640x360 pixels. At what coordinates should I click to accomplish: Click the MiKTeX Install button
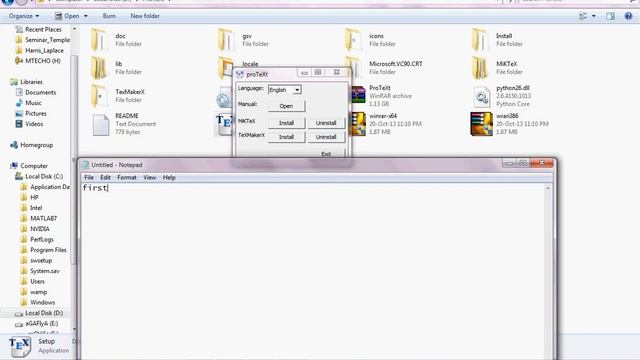(286, 123)
